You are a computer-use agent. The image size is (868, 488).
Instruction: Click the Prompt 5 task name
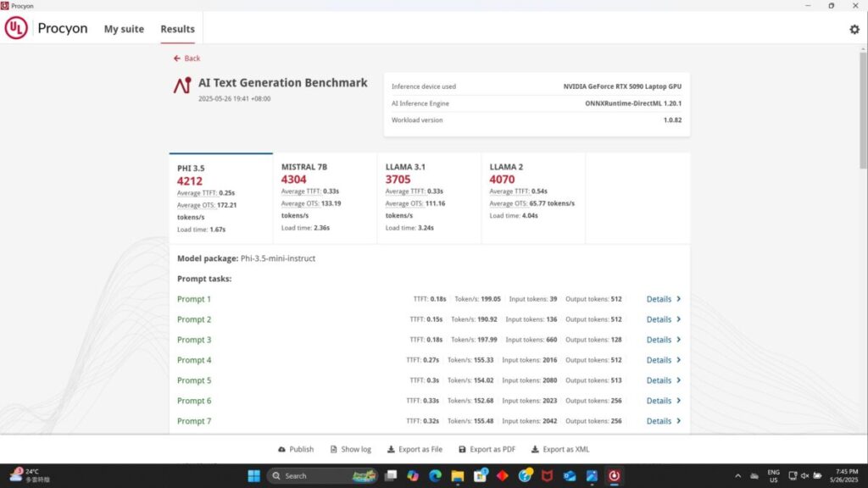[x=194, y=380]
